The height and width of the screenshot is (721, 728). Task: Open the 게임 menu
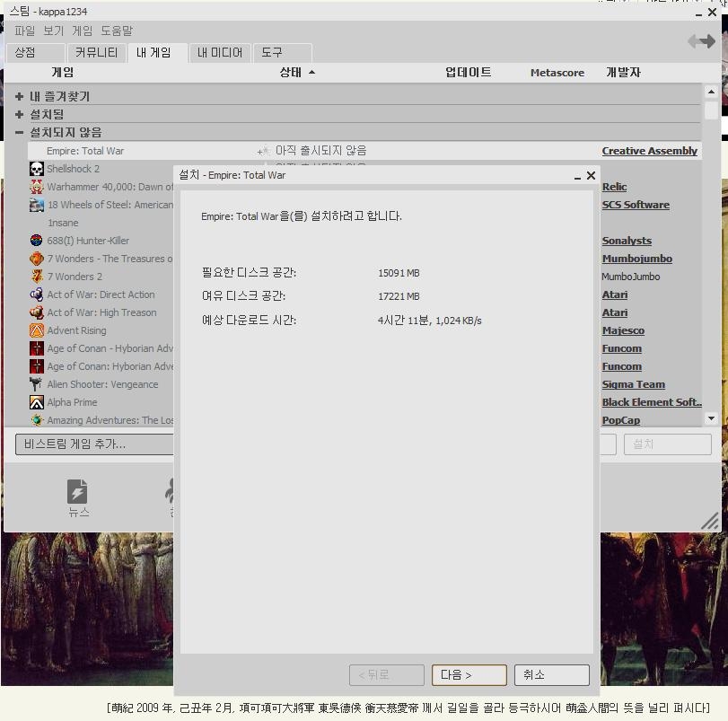click(x=83, y=31)
